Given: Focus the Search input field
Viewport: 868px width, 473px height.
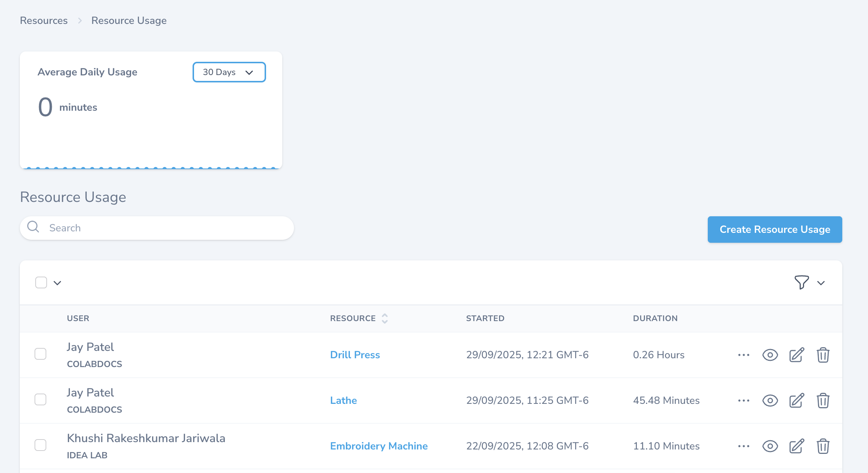Looking at the screenshot, I should [162, 228].
